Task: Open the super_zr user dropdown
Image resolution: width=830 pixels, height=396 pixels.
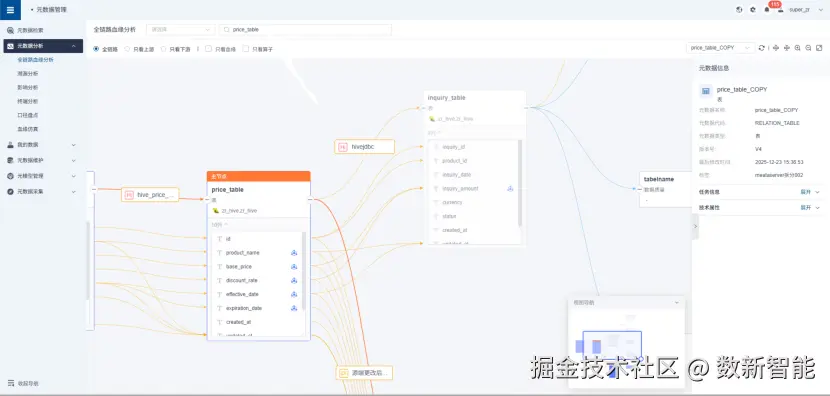Action: click(806, 10)
